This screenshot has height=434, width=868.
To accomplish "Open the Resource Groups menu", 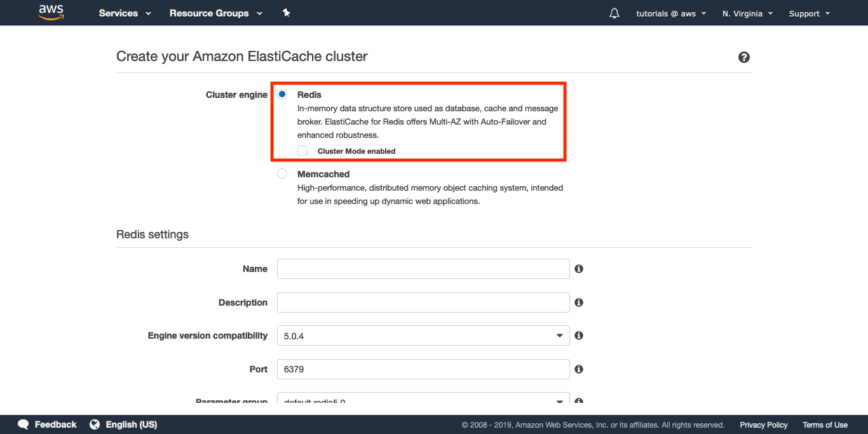I will 216,13.
